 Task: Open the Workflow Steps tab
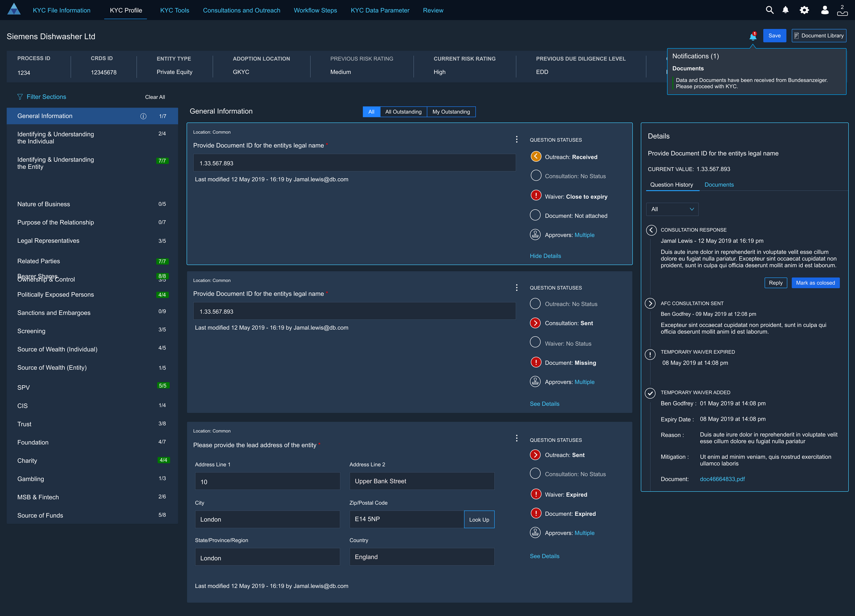click(x=315, y=10)
